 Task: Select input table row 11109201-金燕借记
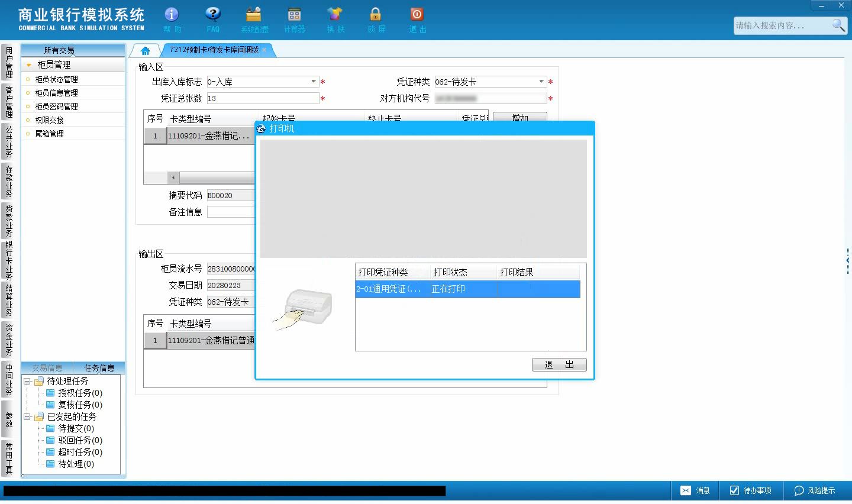[x=199, y=136]
